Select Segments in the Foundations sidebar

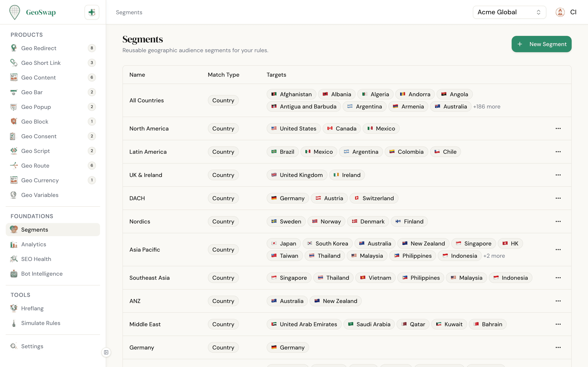click(x=34, y=229)
